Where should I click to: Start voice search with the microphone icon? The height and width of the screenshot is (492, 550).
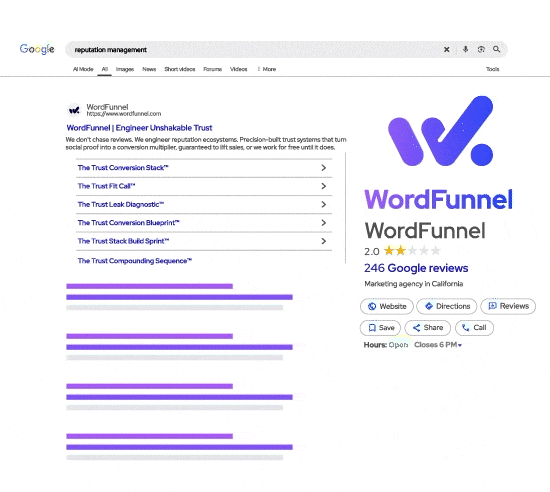pos(465,49)
